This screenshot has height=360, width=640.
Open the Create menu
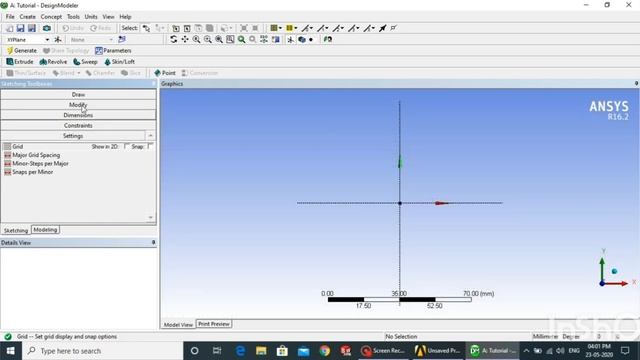pos(27,17)
